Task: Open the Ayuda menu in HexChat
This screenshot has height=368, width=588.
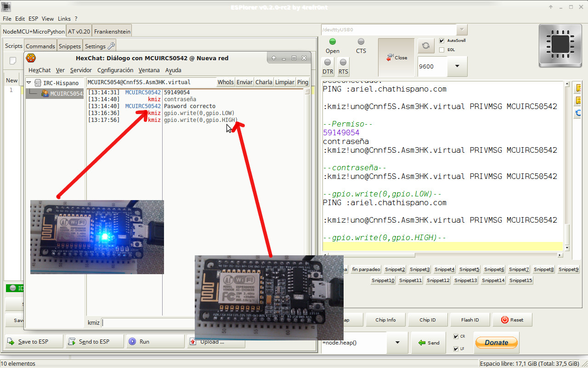Action: pyautogui.click(x=173, y=70)
